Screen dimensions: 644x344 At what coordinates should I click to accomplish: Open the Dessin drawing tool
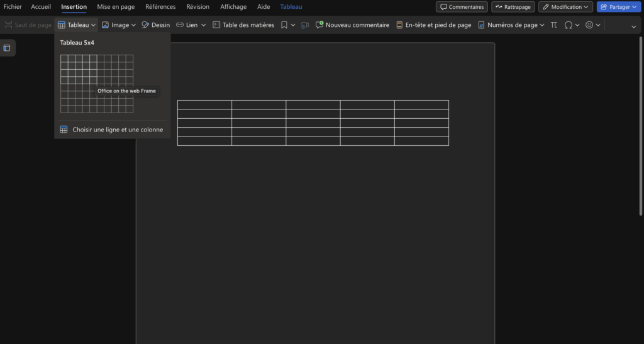(x=155, y=25)
